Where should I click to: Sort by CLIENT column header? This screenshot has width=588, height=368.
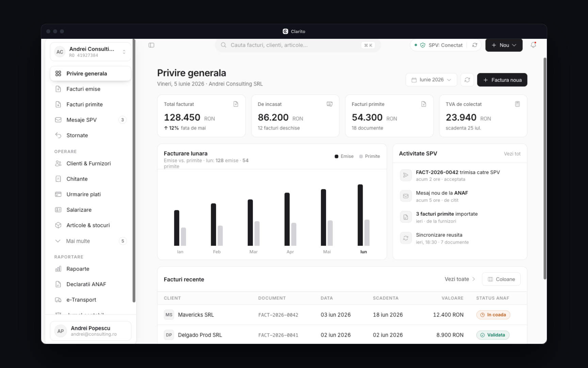(x=172, y=298)
